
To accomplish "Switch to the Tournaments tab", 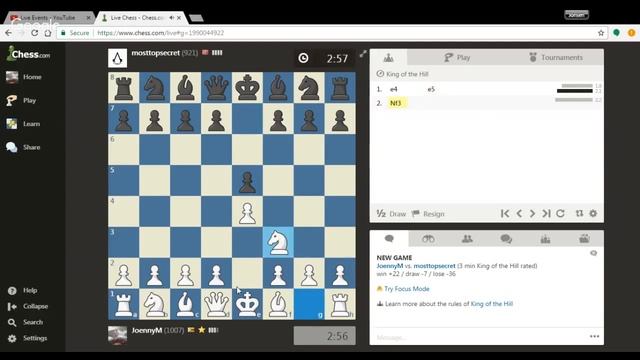I will point(556,58).
